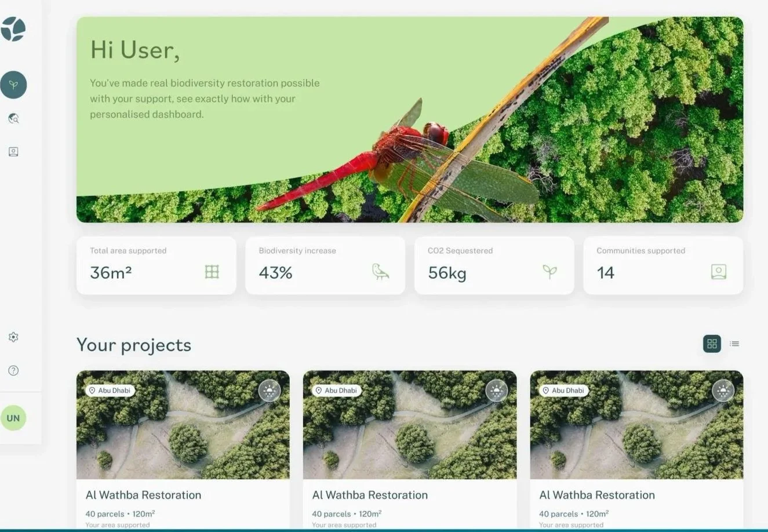The image size is (768, 532).
Task: Click the person icon on Communities supported card
Action: (719, 272)
